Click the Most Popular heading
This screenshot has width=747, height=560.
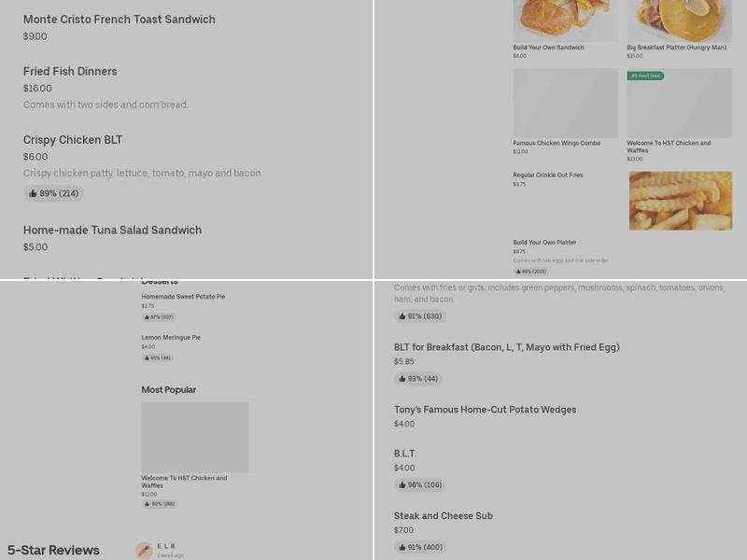(171, 389)
